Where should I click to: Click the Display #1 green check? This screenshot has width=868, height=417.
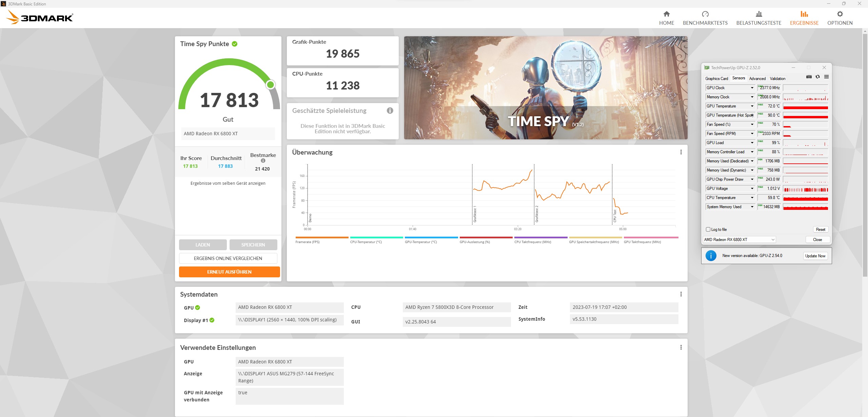(x=212, y=320)
